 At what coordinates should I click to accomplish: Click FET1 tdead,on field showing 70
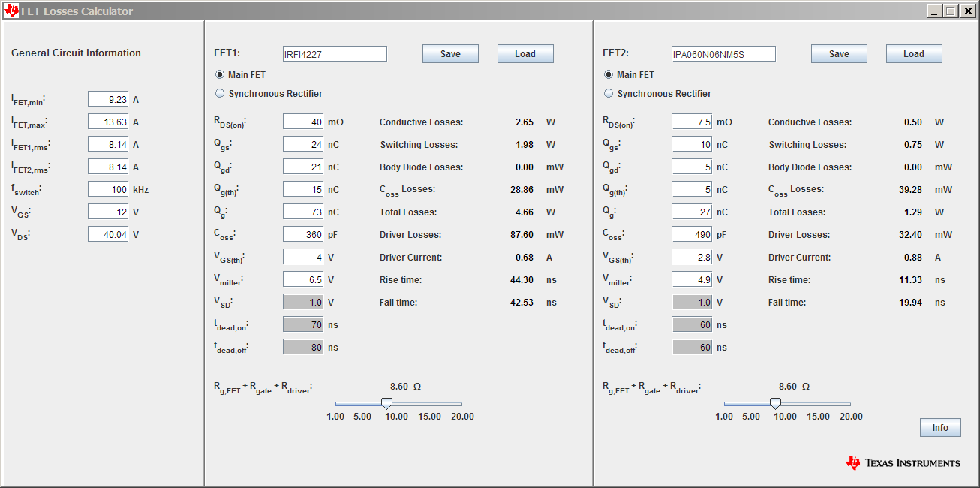(303, 324)
